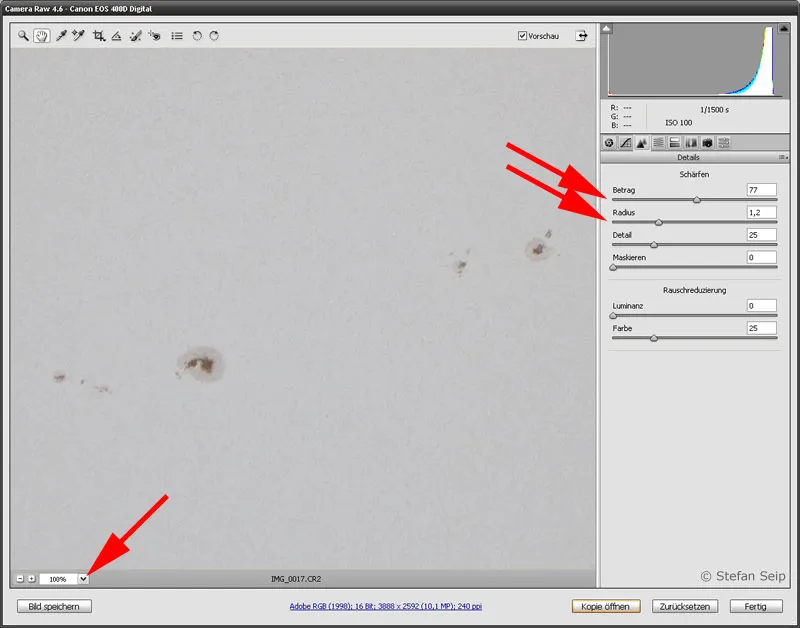800x628 pixels.
Task: Zoom out with the minus button
Action: point(20,579)
